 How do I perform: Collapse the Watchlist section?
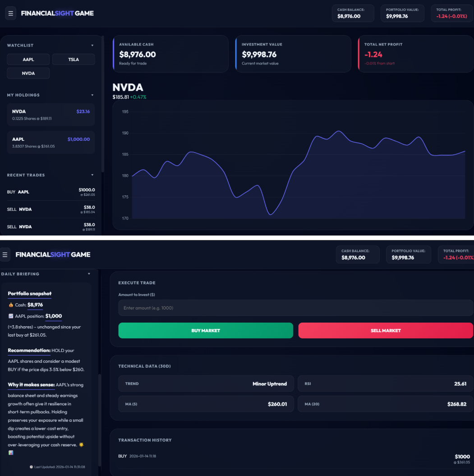pyautogui.click(x=92, y=45)
